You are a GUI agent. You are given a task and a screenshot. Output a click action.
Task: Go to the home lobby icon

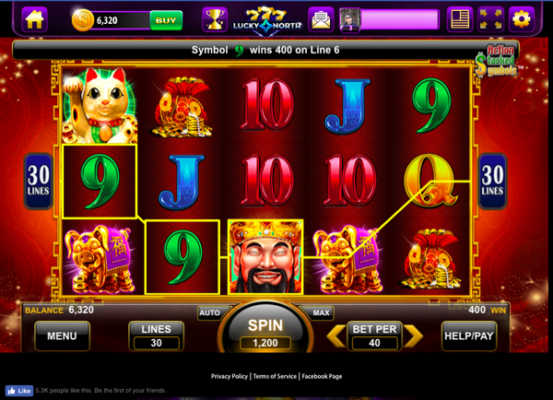35,20
